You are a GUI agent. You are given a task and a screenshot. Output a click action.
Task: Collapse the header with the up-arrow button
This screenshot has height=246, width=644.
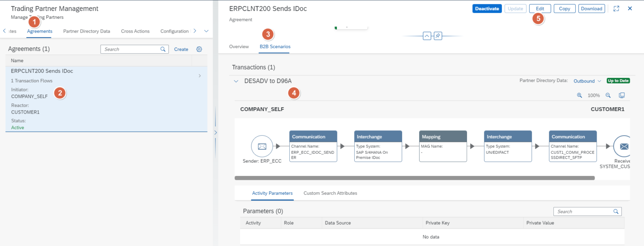[x=427, y=36]
